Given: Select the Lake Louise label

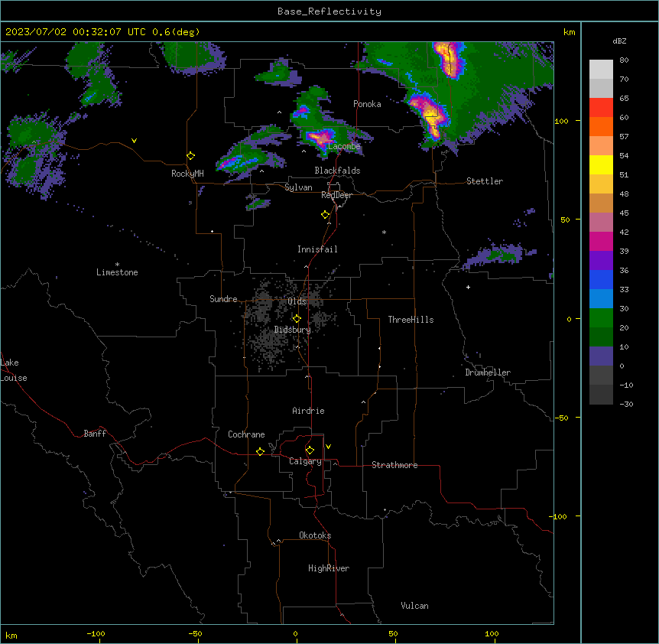Looking at the screenshot, I should [14, 370].
